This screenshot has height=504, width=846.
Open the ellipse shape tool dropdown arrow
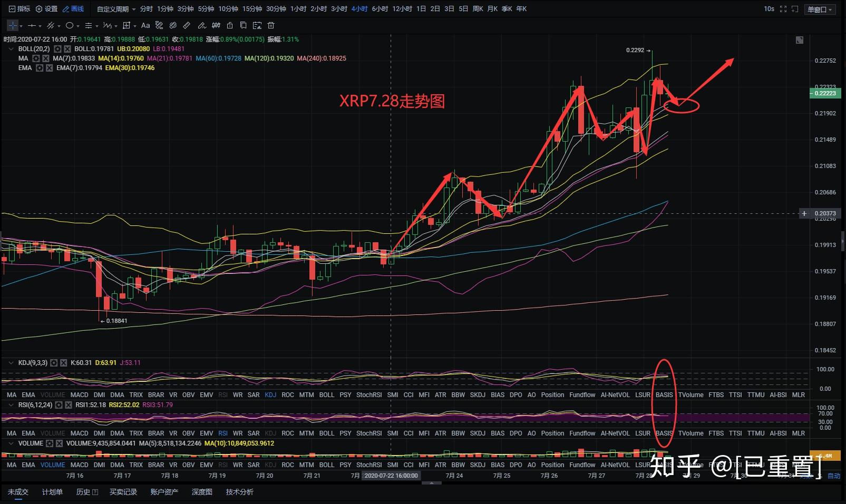77,26
